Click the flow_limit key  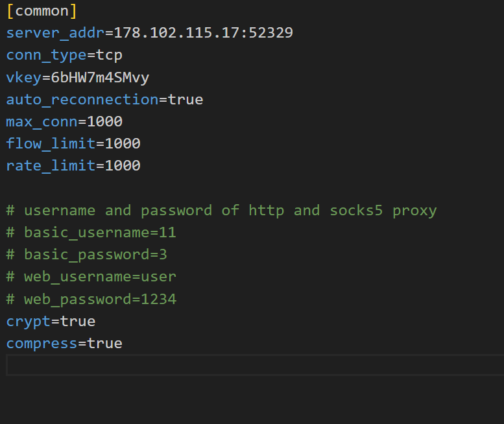coord(51,143)
